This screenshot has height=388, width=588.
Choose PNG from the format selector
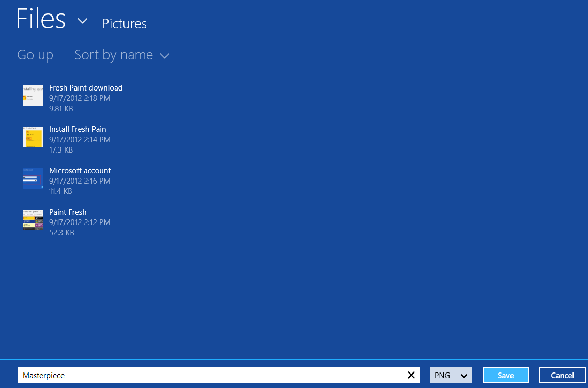(x=450, y=375)
